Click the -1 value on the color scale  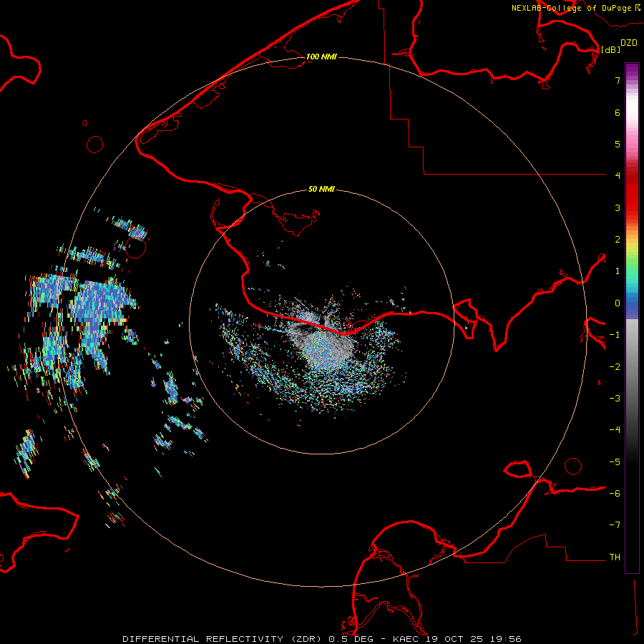(615, 335)
